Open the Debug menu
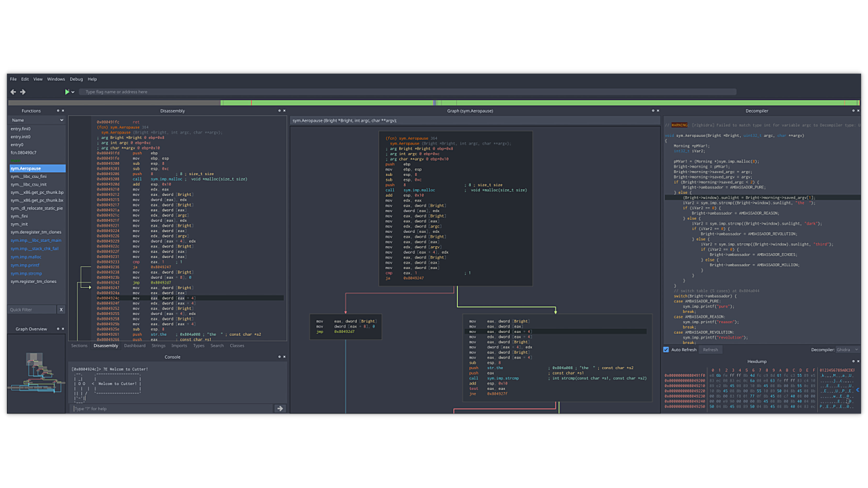 pos(76,79)
